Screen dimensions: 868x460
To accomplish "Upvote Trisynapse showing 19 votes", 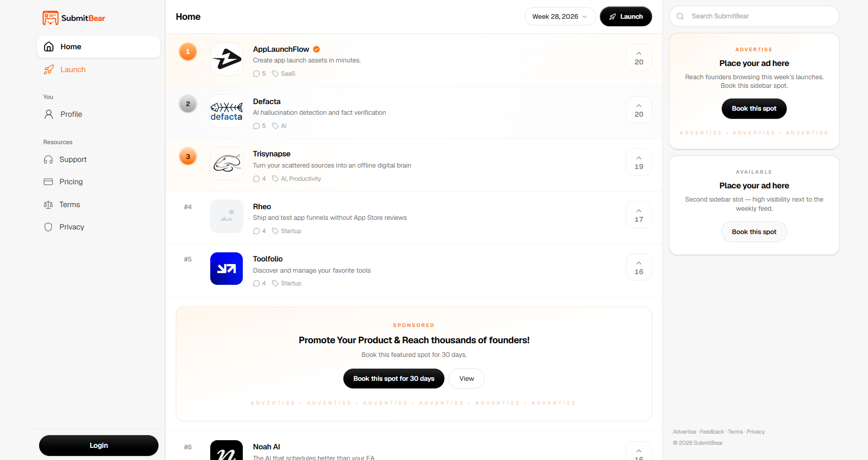I will point(639,162).
